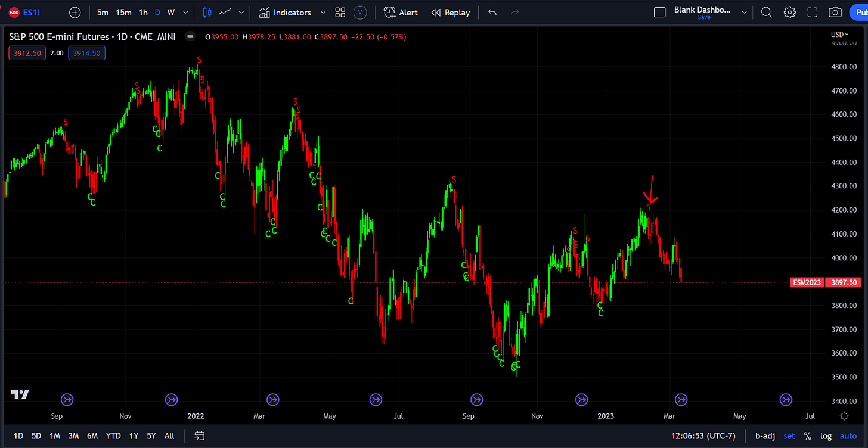Expand the chart style dropdown arrow
This screenshot has height=448, width=868.
click(241, 12)
